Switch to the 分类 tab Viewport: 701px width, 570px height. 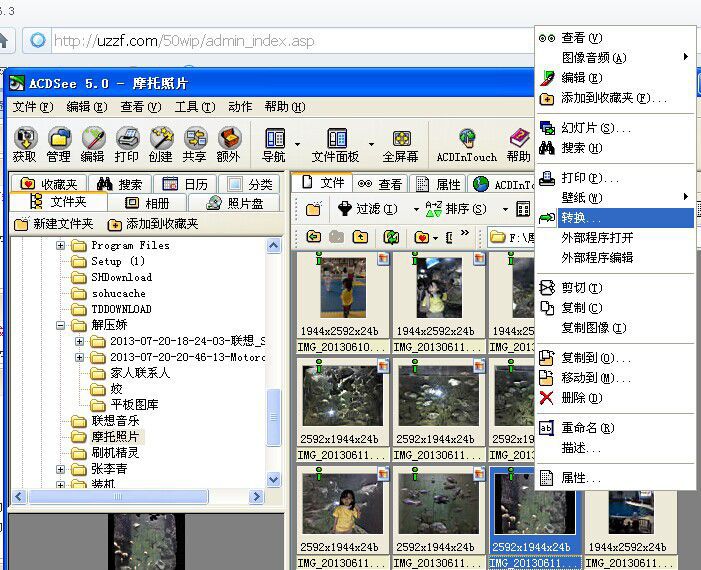point(250,184)
